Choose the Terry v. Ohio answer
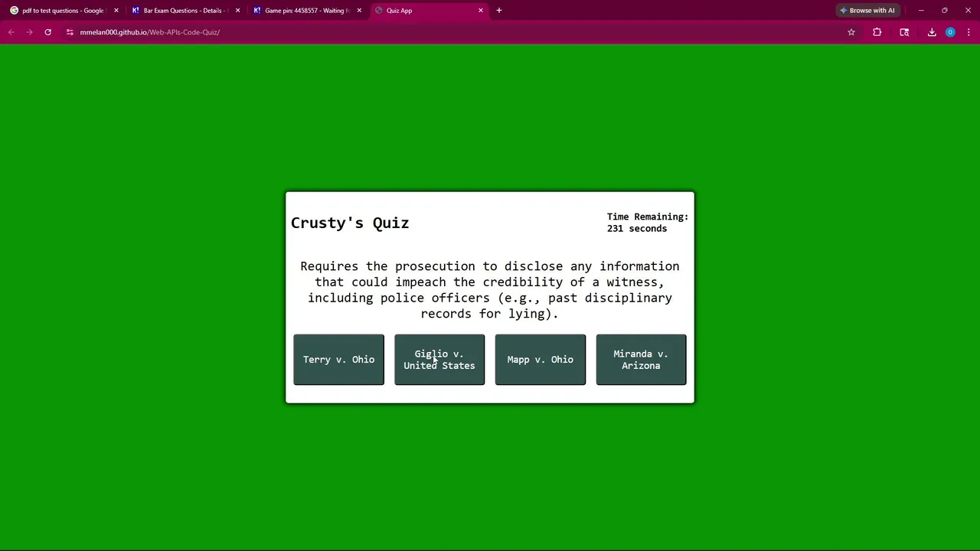The width and height of the screenshot is (980, 551). (x=338, y=360)
